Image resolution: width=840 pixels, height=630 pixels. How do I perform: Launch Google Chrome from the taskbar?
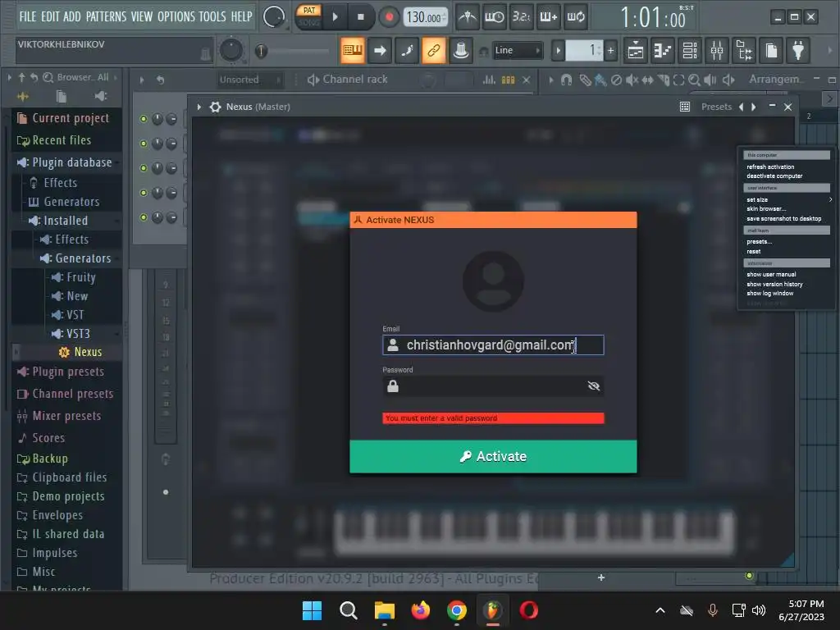[456, 610]
